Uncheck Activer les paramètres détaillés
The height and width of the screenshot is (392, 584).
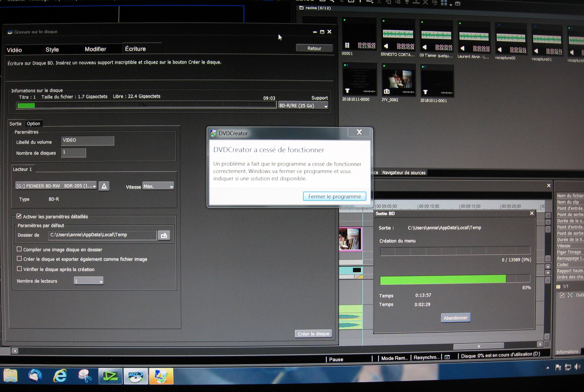pyautogui.click(x=19, y=216)
